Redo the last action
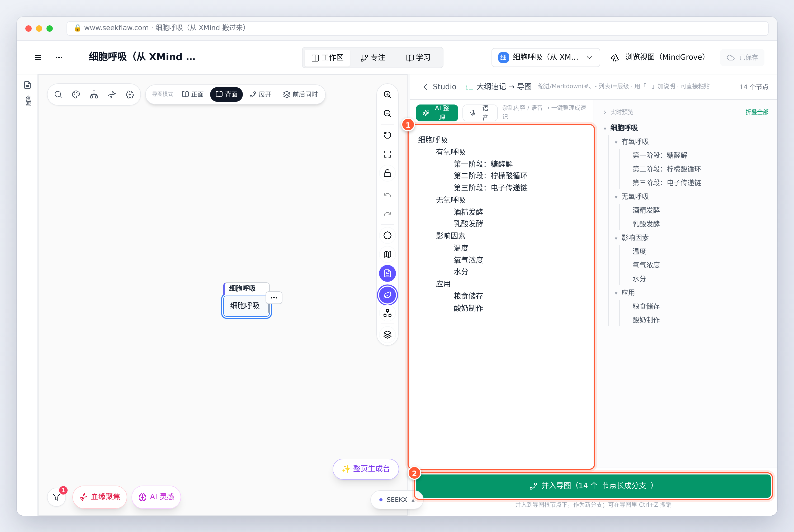 pyautogui.click(x=387, y=214)
